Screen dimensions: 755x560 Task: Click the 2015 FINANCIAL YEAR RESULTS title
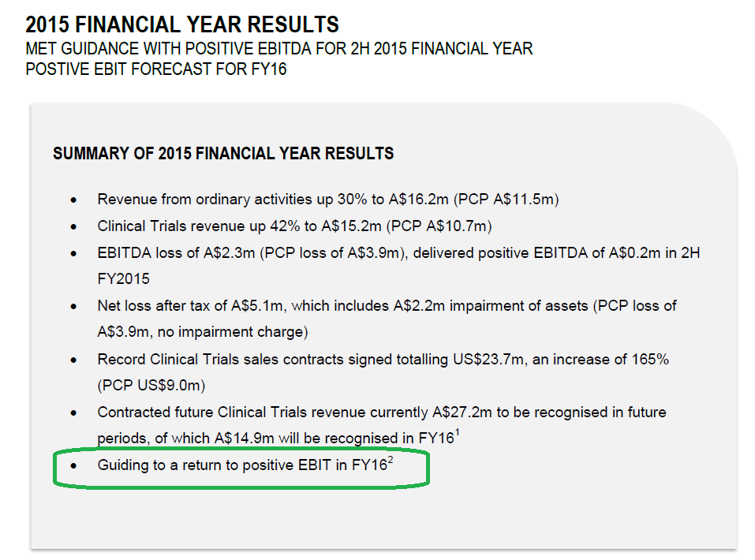(x=182, y=24)
